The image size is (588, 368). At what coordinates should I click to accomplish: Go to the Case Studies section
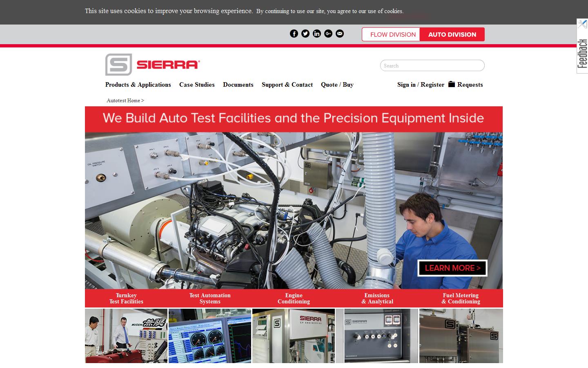click(x=197, y=85)
